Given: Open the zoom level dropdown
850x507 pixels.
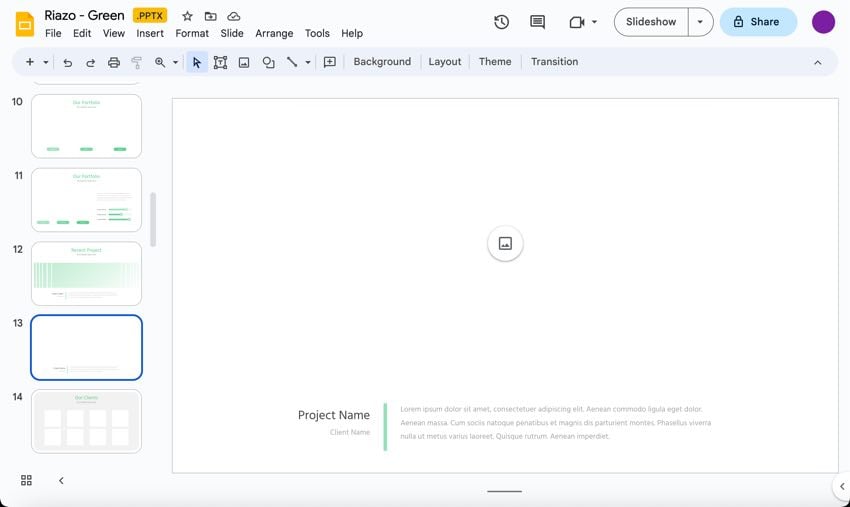Looking at the screenshot, I should pos(175,62).
